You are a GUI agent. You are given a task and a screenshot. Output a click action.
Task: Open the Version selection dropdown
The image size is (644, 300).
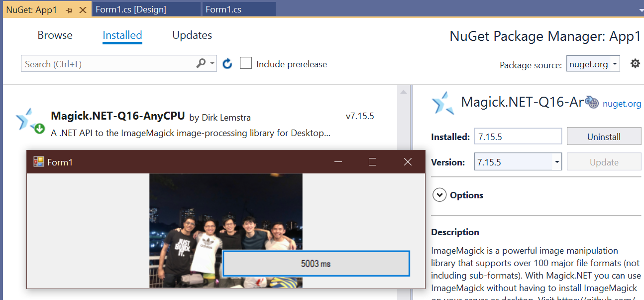pyautogui.click(x=556, y=161)
